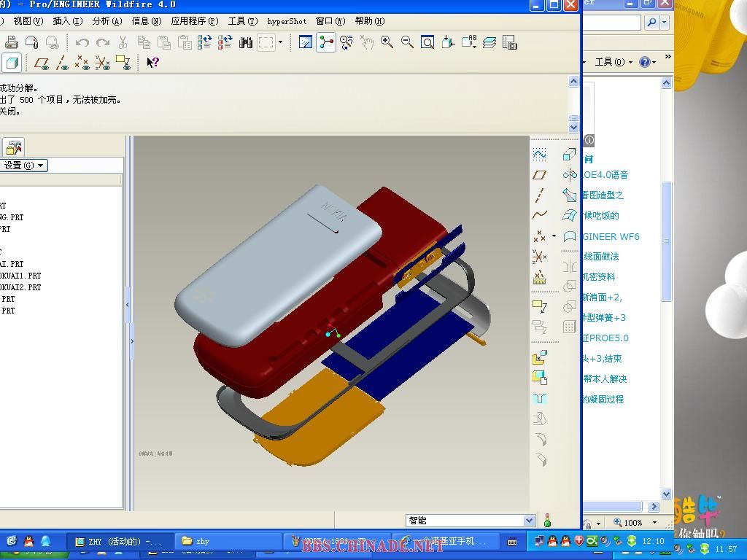
Task: Click the Repaint screen icon
Action: click(x=306, y=42)
